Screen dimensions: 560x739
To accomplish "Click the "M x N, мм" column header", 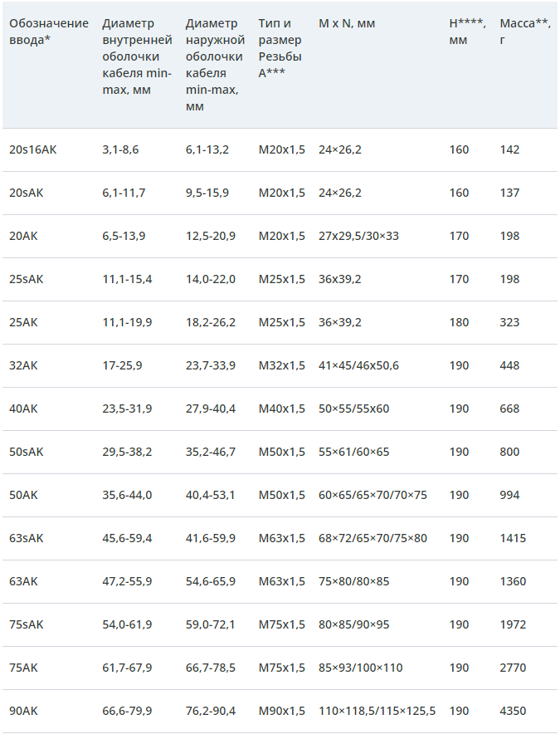I will [347, 23].
